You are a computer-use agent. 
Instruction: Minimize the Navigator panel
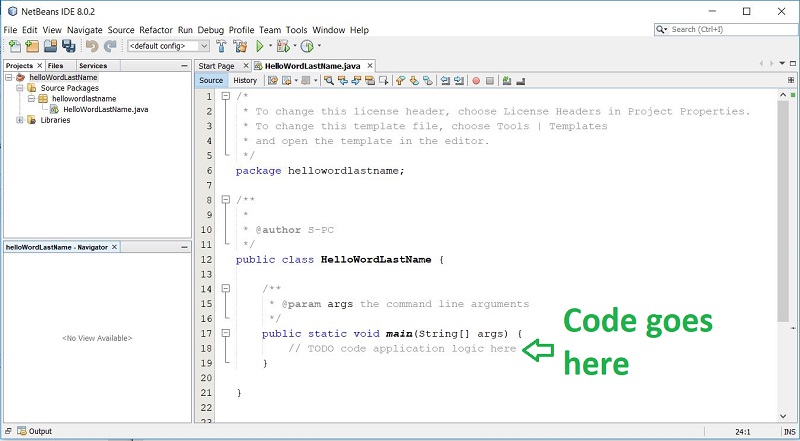(x=185, y=247)
